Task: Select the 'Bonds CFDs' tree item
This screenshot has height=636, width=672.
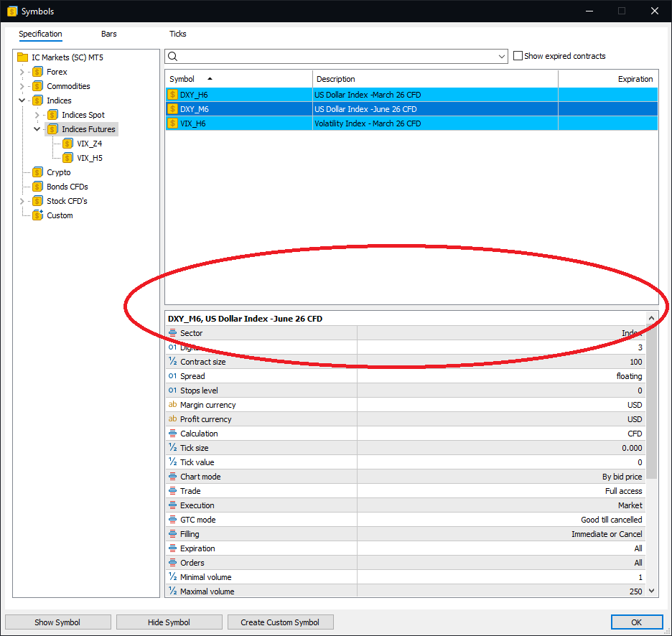Action: [x=67, y=187]
